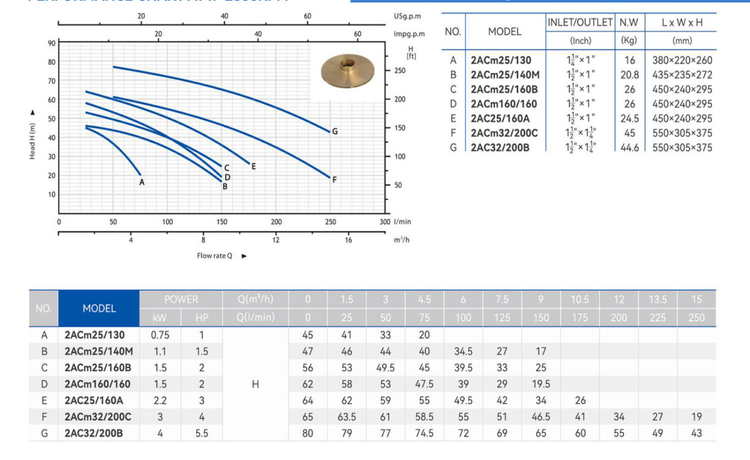Click the 175 l/min column header
This screenshot has height=460, width=750.
point(580,318)
